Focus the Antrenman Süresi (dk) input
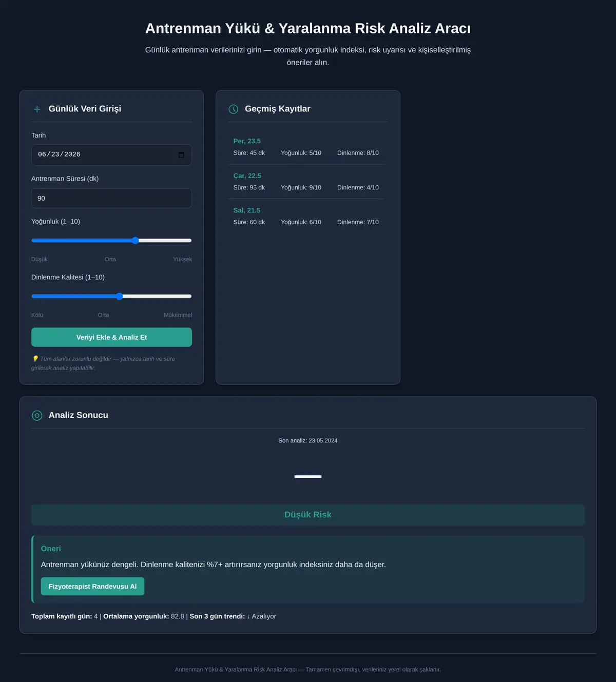The height and width of the screenshot is (682, 616). tap(111, 198)
